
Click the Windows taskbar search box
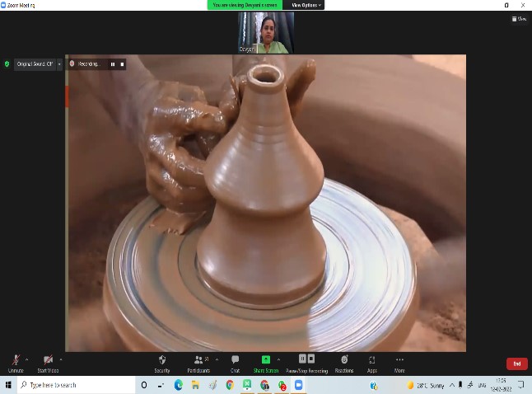click(x=74, y=385)
